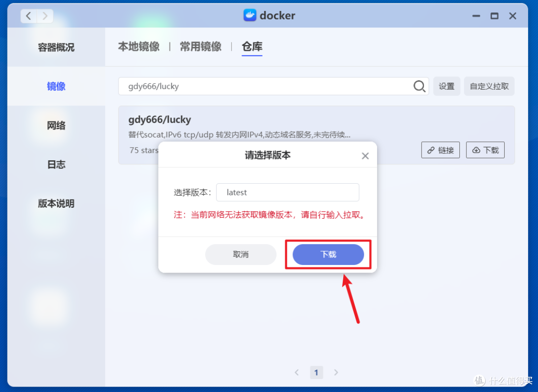538x392 pixels.
Task: Click the magnifier search icon
Action: (x=419, y=86)
